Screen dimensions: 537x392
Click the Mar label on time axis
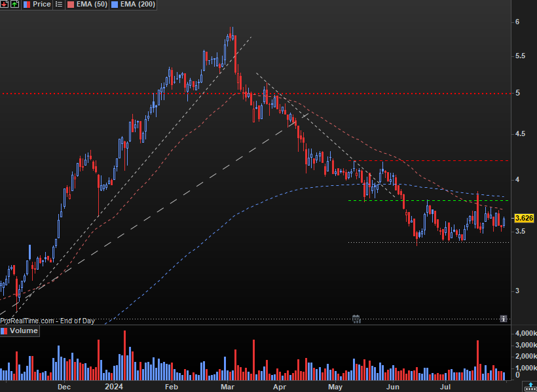point(227,387)
